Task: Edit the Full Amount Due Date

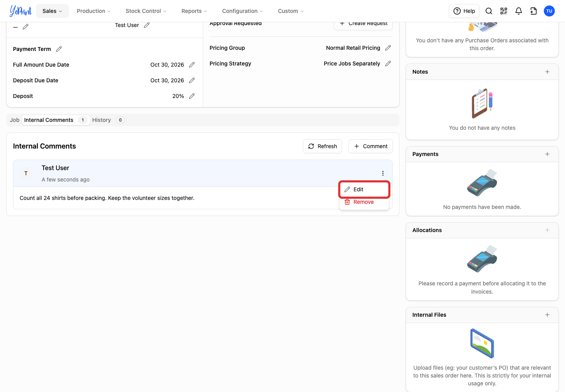Action: (192, 65)
